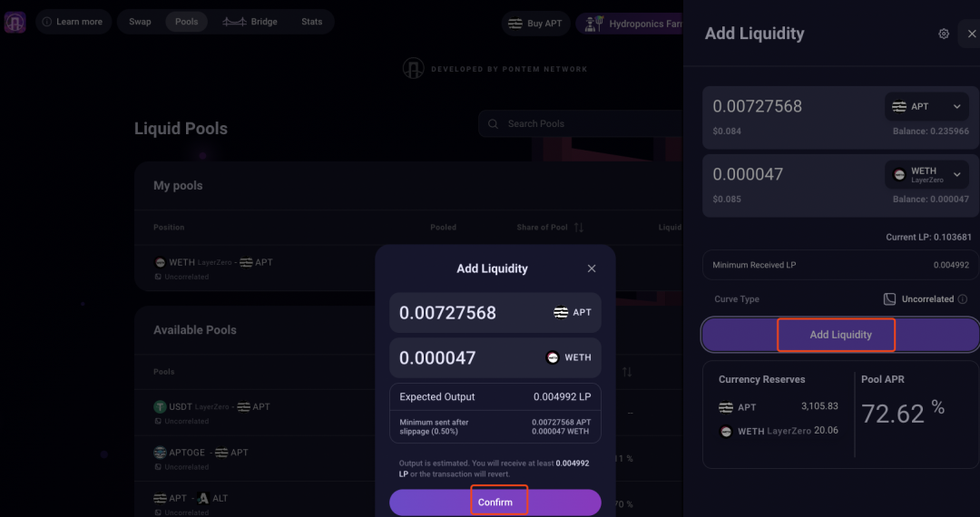The width and height of the screenshot is (980, 517).
Task: Open the Learn more menu
Action: point(73,22)
